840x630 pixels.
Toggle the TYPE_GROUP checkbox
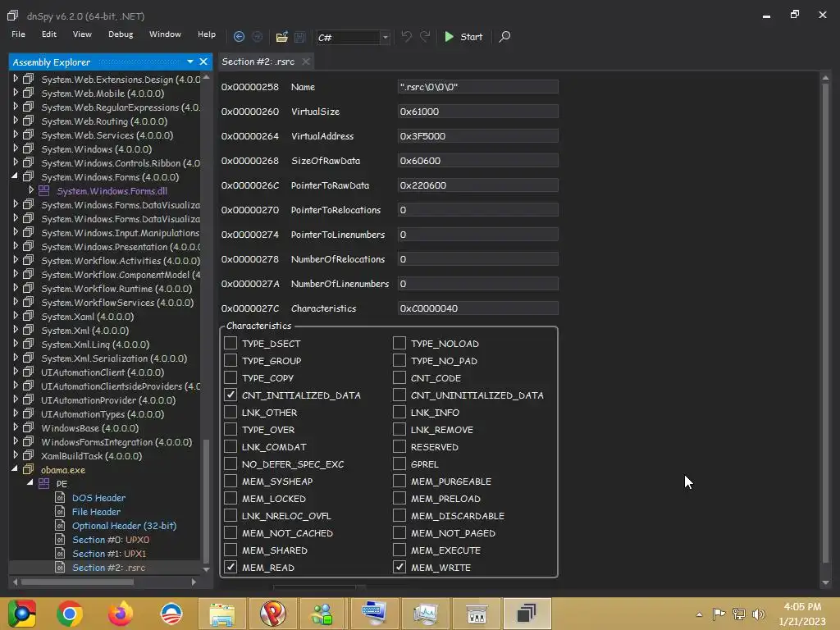click(231, 360)
